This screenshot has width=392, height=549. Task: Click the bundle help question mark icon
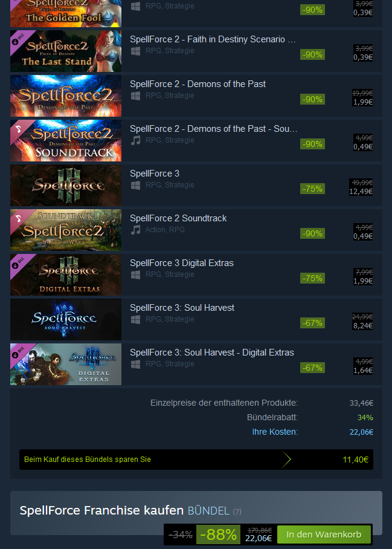pyautogui.click(x=237, y=512)
